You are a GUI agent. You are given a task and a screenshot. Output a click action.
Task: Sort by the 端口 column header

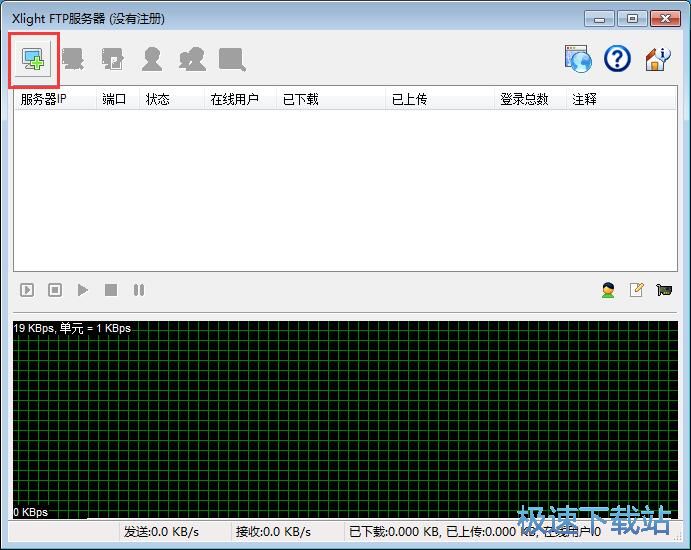point(118,99)
